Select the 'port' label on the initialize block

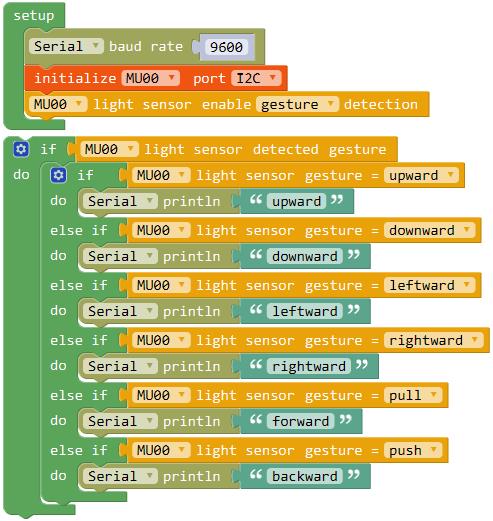[209, 79]
